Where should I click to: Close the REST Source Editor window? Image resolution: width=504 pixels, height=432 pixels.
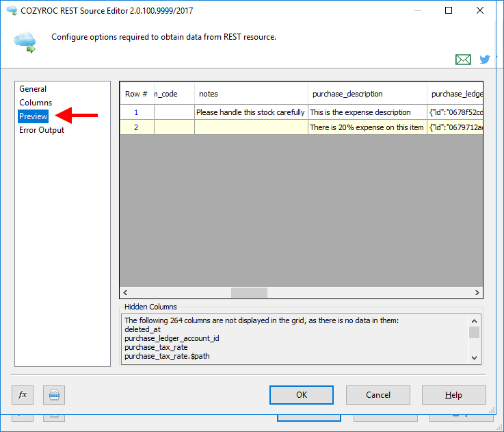[x=480, y=10]
